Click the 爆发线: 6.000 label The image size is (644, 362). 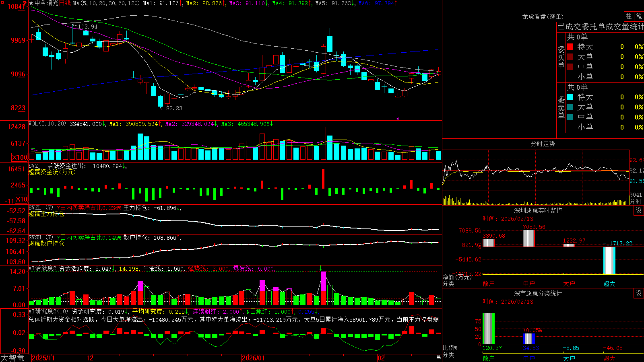pos(254,269)
